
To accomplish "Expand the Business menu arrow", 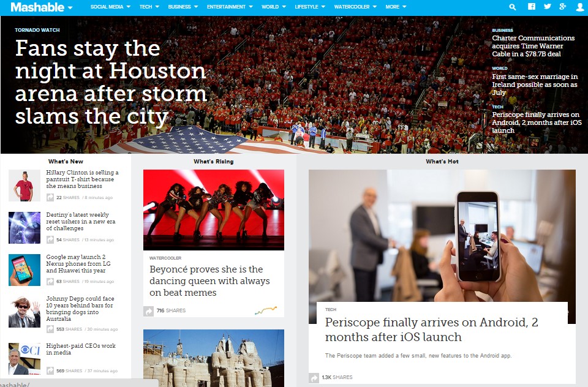I will click(196, 7).
